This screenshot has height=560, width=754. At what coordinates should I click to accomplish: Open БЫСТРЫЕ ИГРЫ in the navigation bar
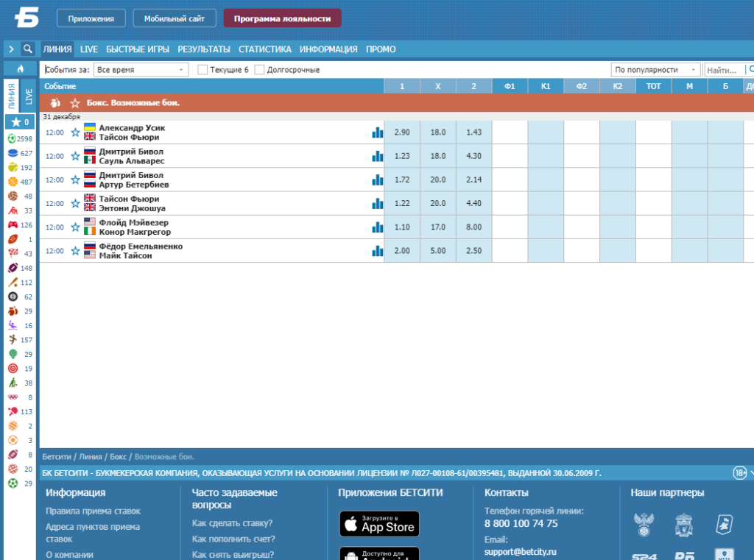(138, 49)
